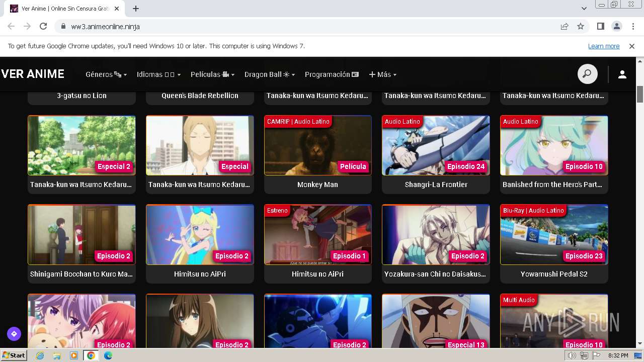Open the site search magnifier icon
The height and width of the screenshot is (362, 644).
[x=587, y=74]
